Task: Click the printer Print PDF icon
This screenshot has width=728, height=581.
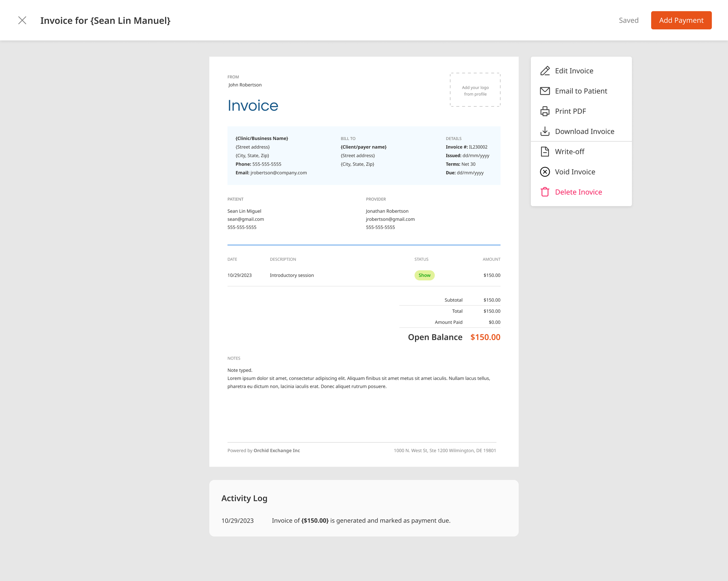Action: coord(545,111)
